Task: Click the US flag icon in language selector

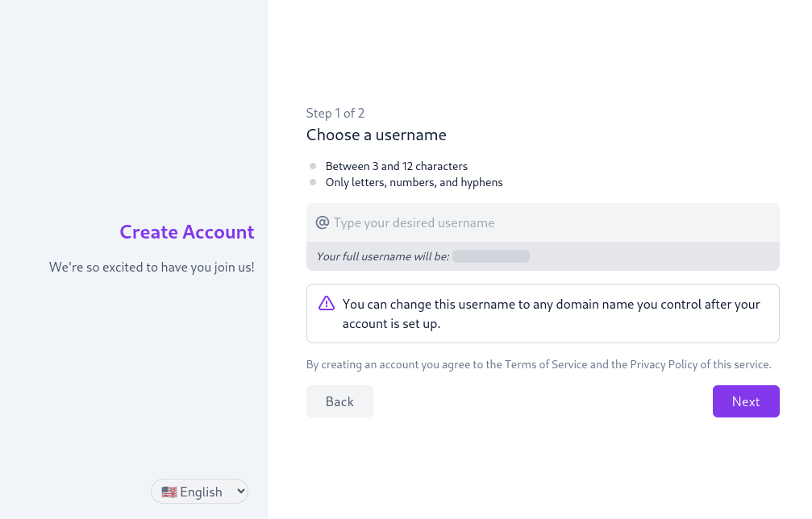Action: point(169,492)
